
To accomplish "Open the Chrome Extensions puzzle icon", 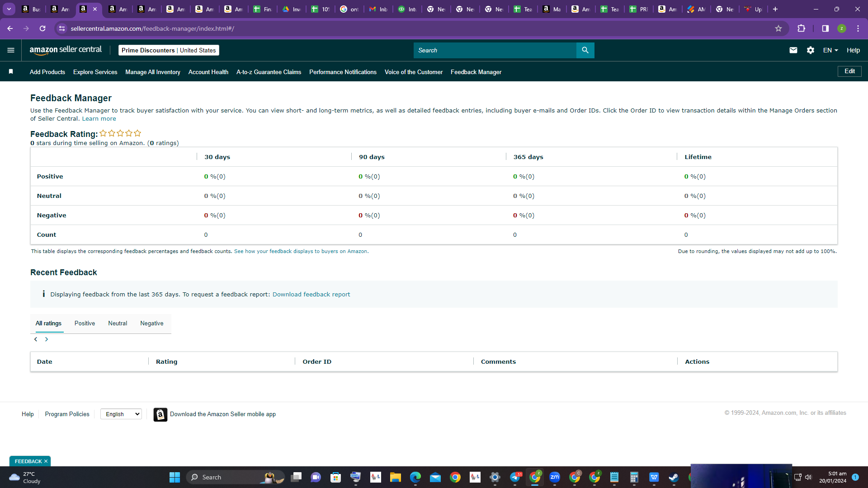I will click(801, 28).
